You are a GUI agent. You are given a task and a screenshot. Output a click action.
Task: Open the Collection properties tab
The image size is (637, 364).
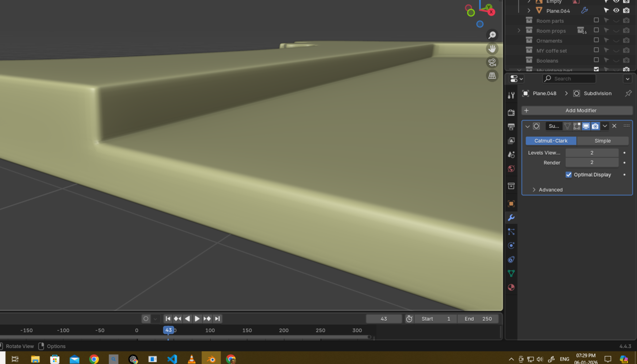tap(511, 186)
